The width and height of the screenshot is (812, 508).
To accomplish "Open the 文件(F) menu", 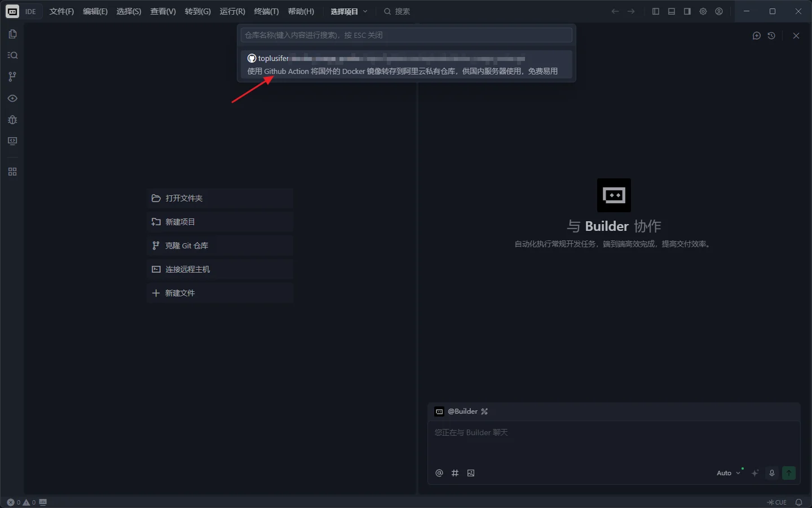I will point(61,11).
